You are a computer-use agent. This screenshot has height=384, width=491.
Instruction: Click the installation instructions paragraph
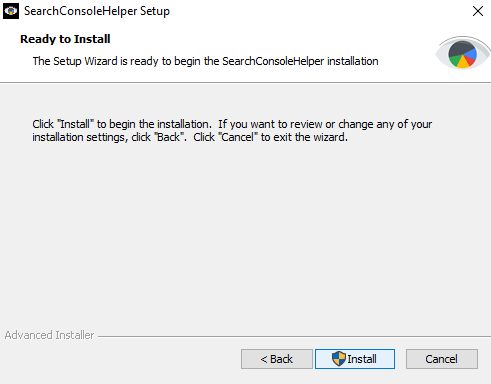point(232,131)
